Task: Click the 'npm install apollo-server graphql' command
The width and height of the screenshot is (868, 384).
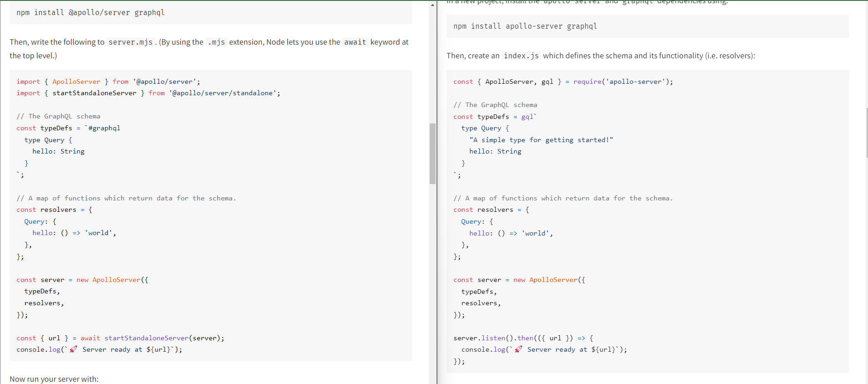Action: pos(525,26)
